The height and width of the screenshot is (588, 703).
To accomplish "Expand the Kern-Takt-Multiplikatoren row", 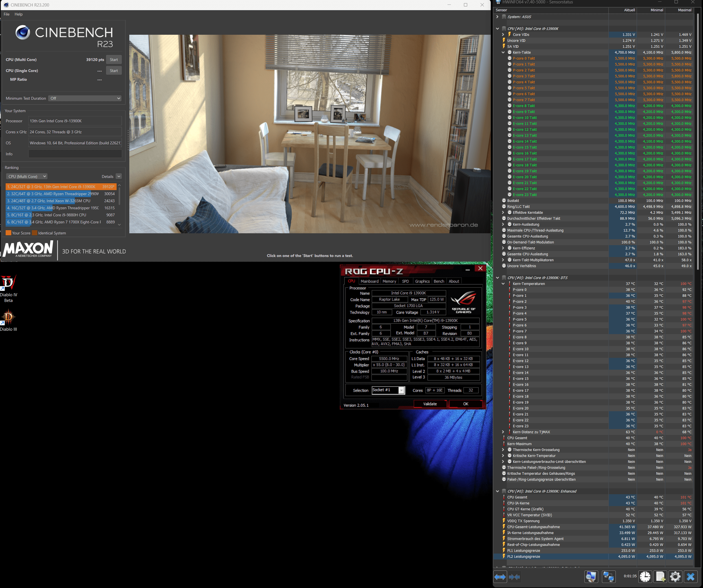I will (x=503, y=260).
